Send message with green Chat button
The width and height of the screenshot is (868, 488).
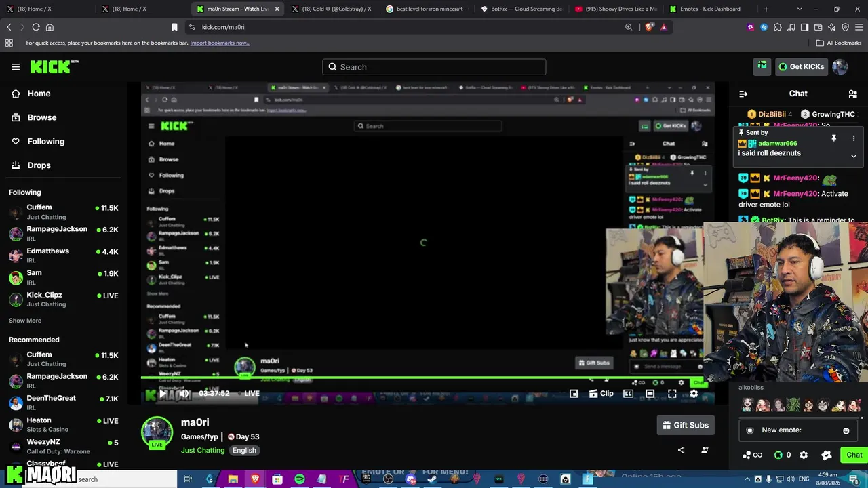(x=854, y=455)
